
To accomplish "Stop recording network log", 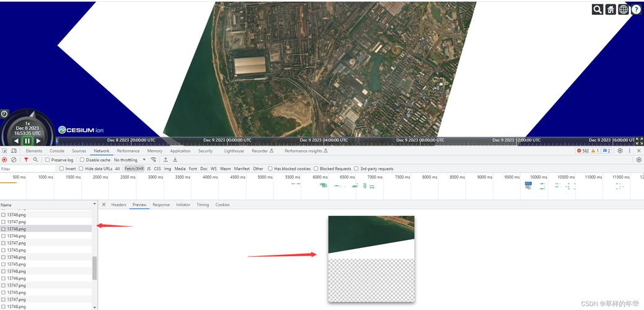I will coord(5,160).
